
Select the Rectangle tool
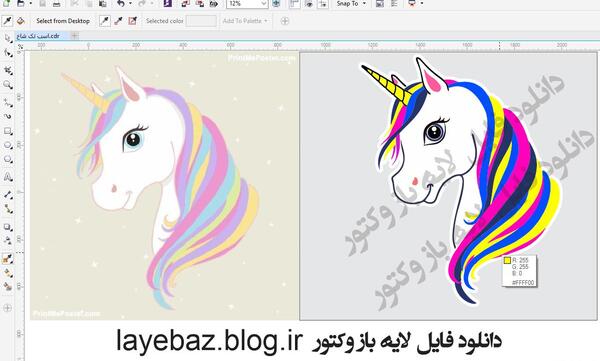click(8, 131)
